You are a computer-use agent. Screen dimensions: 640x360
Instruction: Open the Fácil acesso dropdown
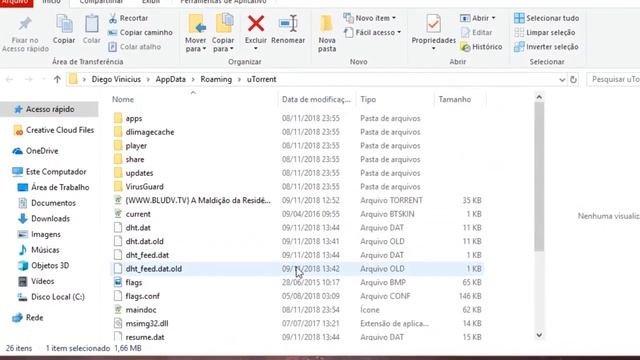coord(372,32)
